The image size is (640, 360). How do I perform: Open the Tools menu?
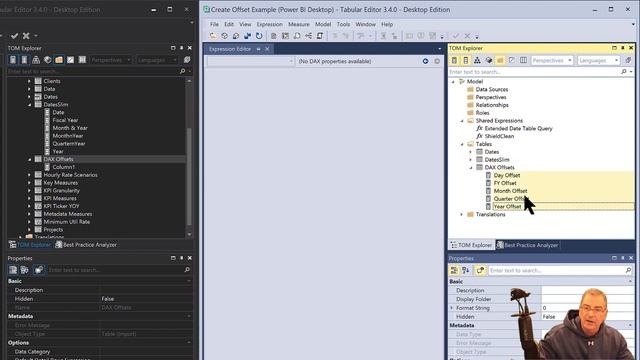pyautogui.click(x=343, y=24)
